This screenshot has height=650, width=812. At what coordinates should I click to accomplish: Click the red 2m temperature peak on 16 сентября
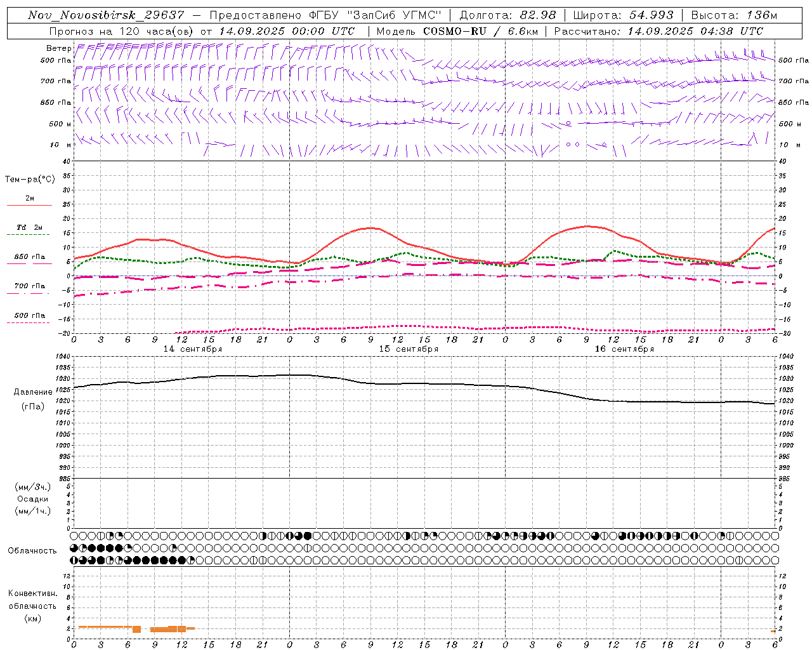(x=587, y=226)
